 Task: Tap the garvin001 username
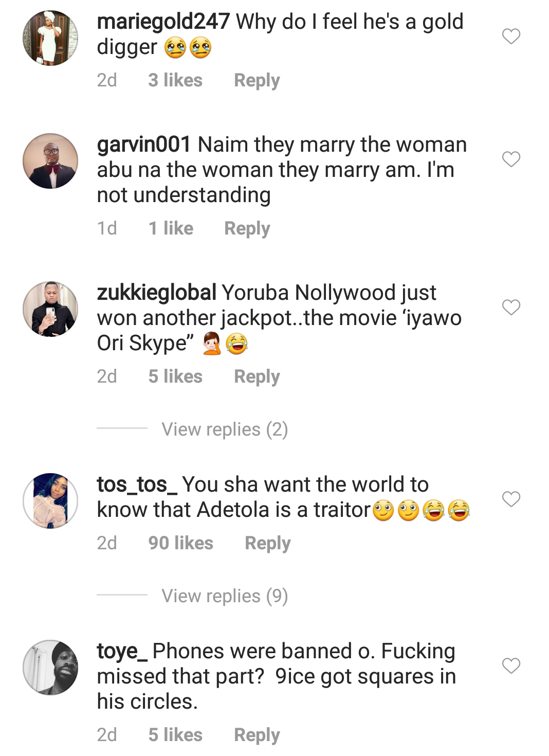[x=144, y=145]
